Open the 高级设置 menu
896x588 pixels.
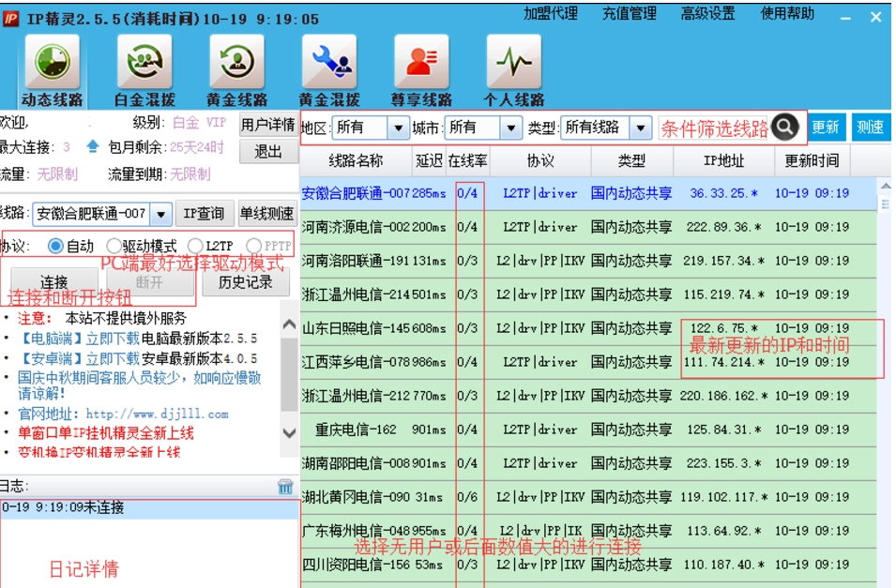pyautogui.click(x=708, y=14)
